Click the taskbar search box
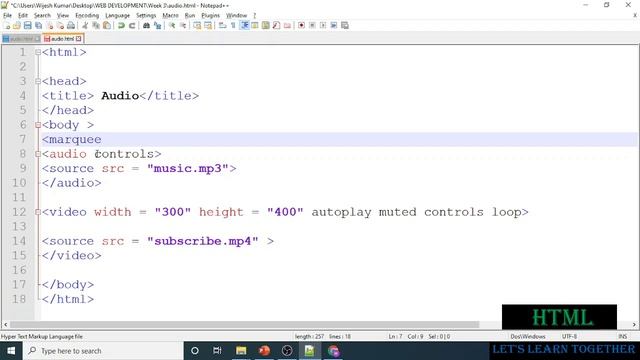This screenshot has width=640, height=360. 103,351
